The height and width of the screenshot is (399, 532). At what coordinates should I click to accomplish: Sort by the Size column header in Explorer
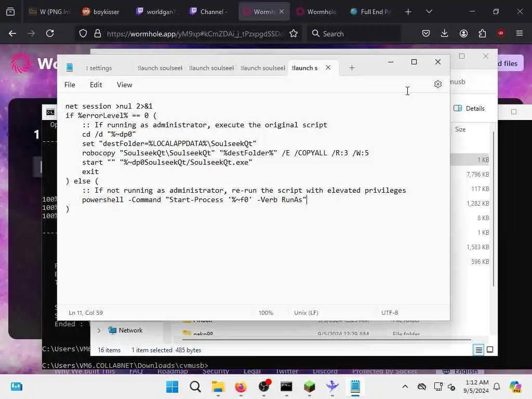pyautogui.click(x=460, y=129)
